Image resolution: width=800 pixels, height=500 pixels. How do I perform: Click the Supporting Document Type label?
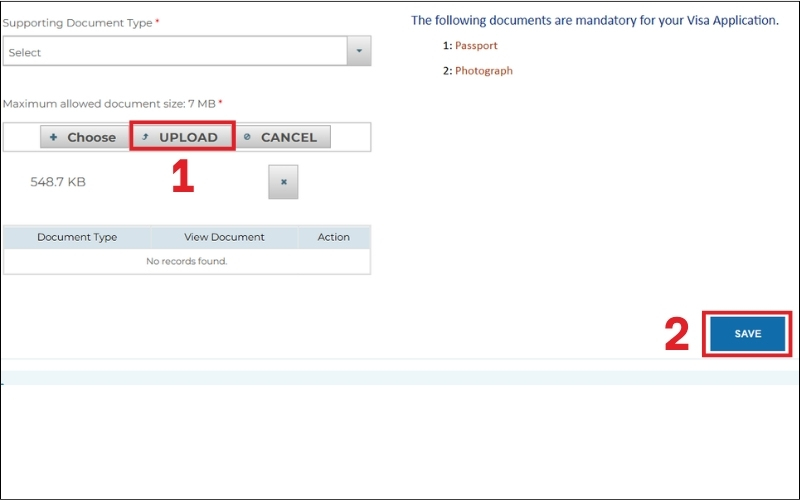(78, 22)
